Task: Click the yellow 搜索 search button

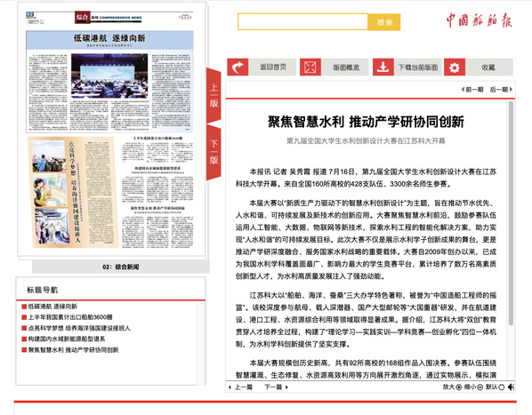Action: coord(384,22)
